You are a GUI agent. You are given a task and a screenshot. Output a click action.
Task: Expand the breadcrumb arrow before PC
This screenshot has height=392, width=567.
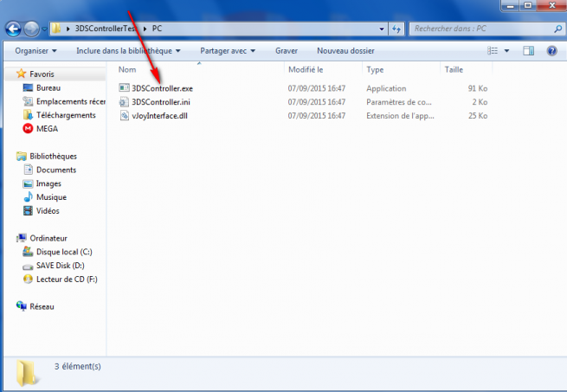point(145,29)
